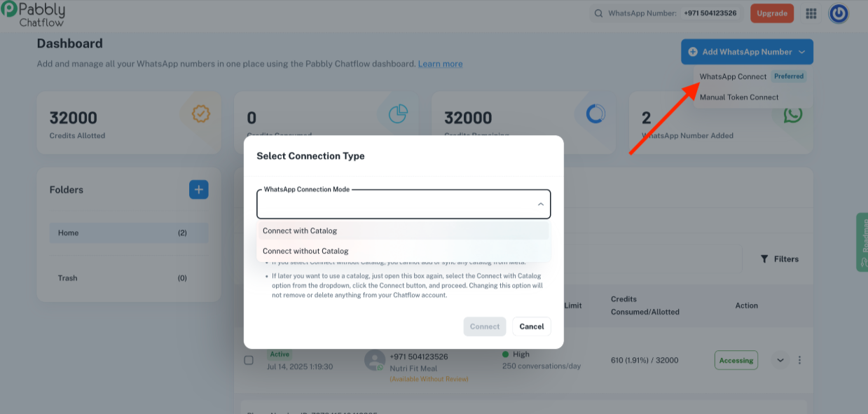Click the red Upgrade button
The image size is (868, 414).
coord(772,13)
